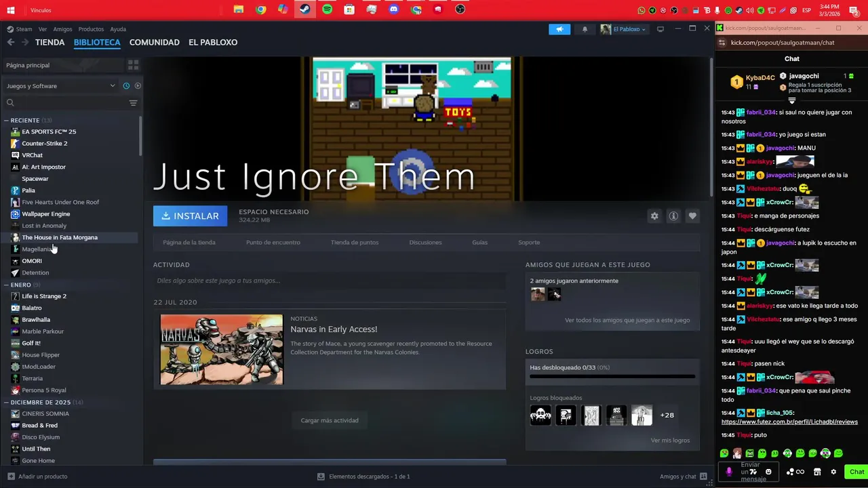Add game to favorites heart icon
Screen dimensions: 868x488
pyautogui.click(x=692, y=216)
